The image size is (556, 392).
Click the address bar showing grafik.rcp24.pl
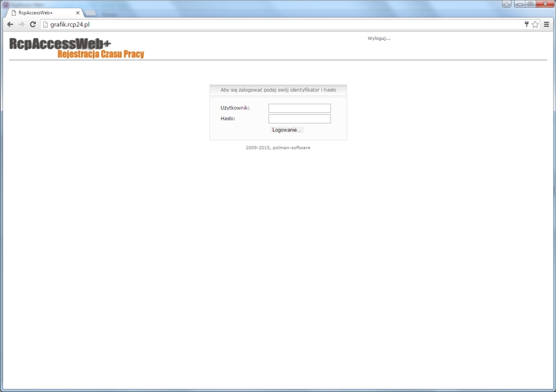pyautogui.click(x=262, y=24)
